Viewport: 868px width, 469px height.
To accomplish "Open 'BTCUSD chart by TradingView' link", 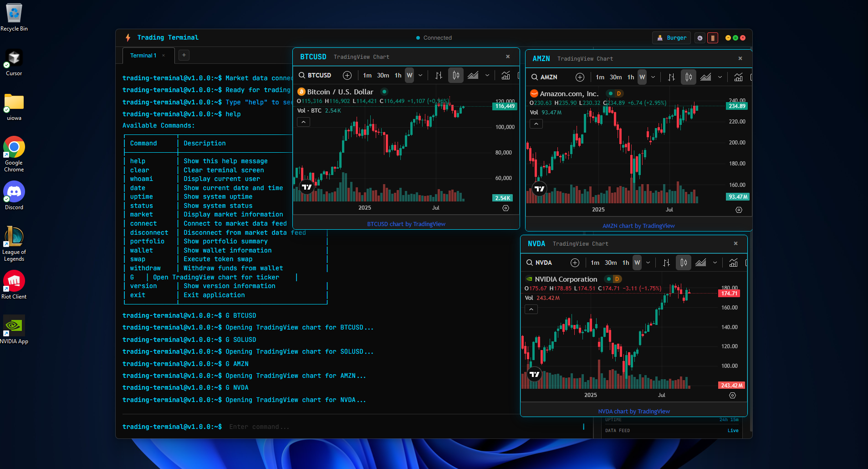I will [406, 224].
